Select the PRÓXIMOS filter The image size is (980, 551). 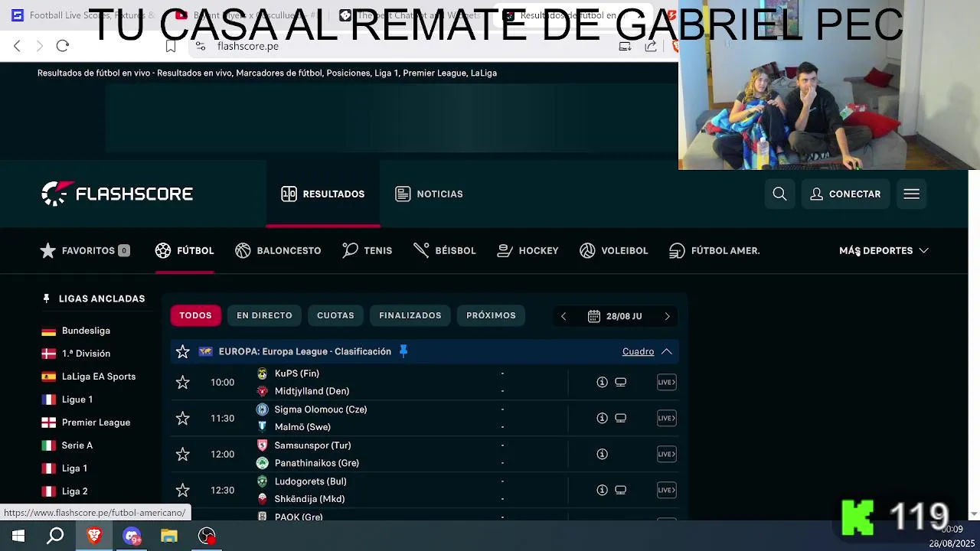click(491, 315)
